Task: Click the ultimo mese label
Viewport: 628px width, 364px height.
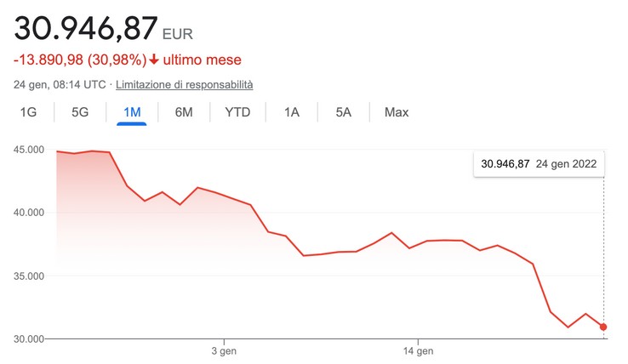Action: [203, 60]
